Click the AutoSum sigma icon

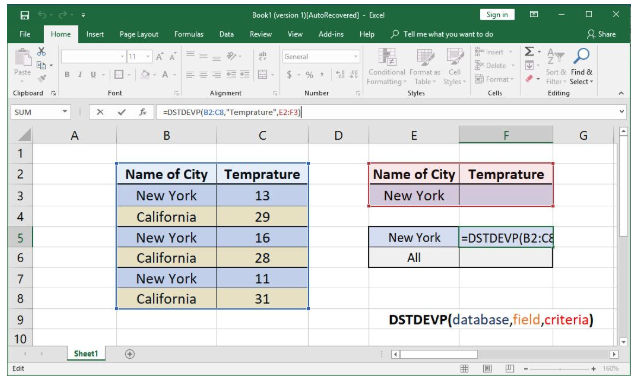click(x=529, y=52)
